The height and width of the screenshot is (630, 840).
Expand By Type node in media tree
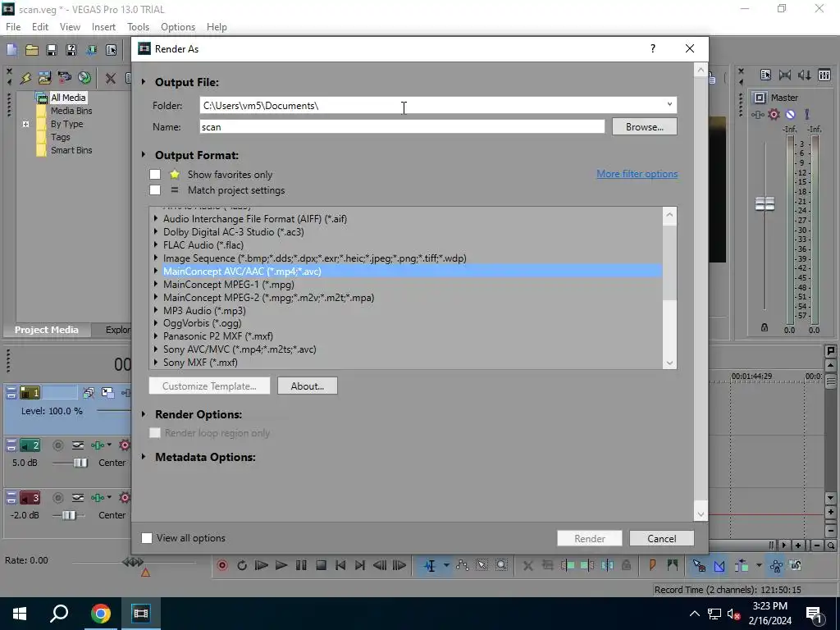point(25,124)
